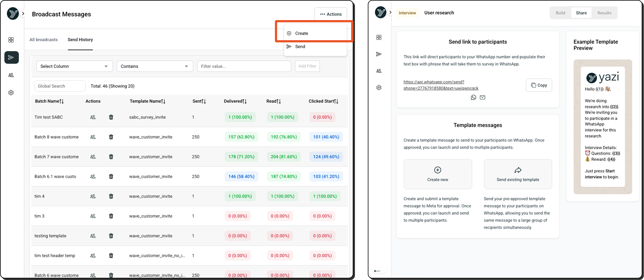
Task: Sort by Clicked Start column
Action: tap(323, 101)
